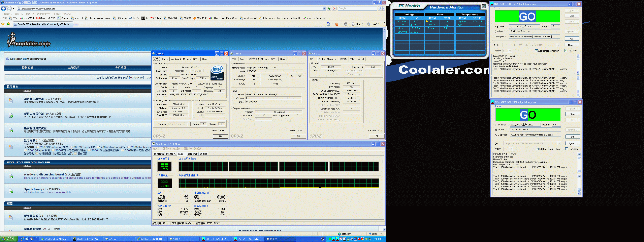Open the 網路功能 tab in Task Manager
This screenshot has height=242, width=644.
[193, 154]
